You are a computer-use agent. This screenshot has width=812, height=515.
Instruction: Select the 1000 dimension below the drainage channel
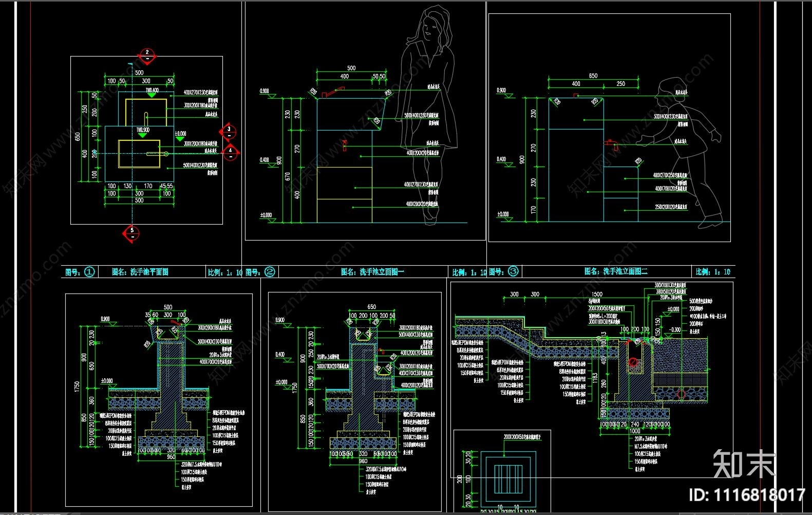[635, 431]
